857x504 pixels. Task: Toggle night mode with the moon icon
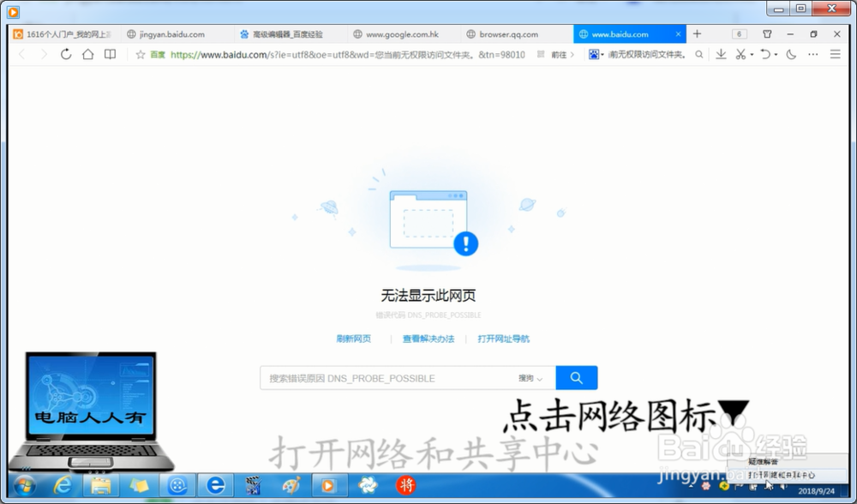791,54
